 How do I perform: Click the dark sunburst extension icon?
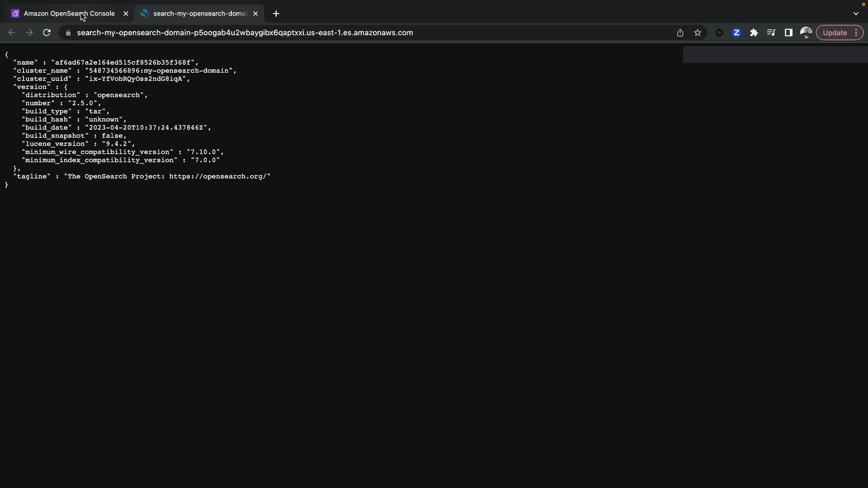coord(719,33)
